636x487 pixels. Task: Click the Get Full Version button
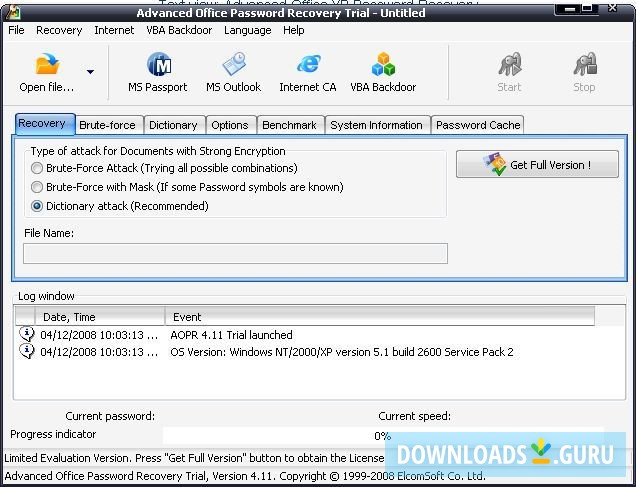click(537, 164)
